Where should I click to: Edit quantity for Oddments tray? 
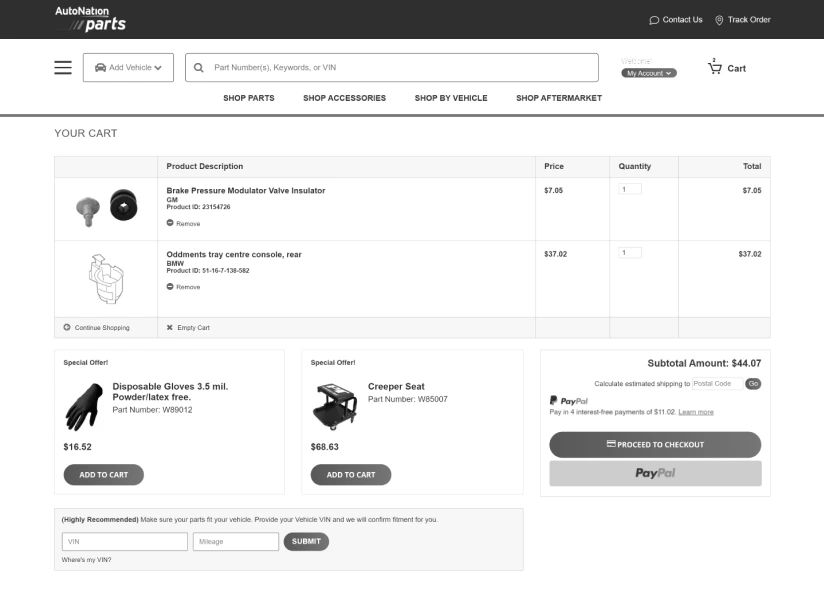[x=630, y=253]
